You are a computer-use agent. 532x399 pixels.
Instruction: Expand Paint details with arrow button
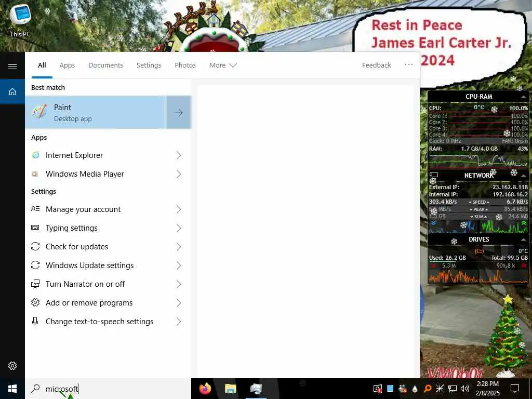click(x=179, y=112)
